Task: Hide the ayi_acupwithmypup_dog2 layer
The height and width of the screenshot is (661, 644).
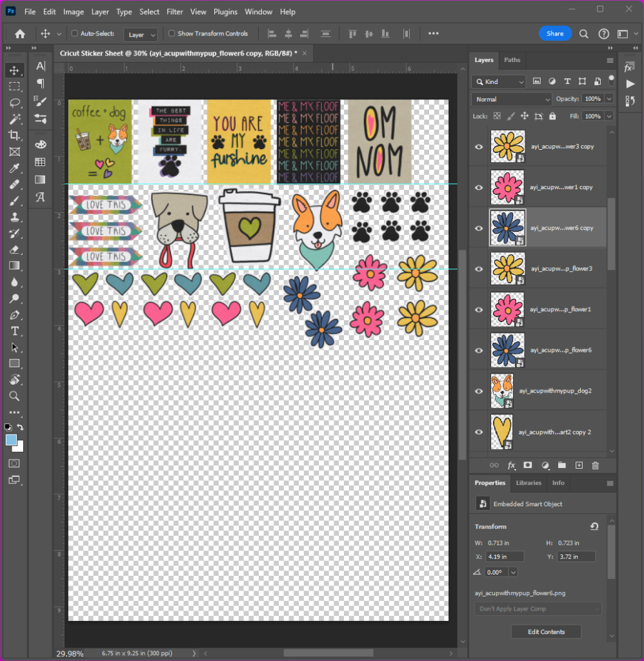Action: click(479, 391)
